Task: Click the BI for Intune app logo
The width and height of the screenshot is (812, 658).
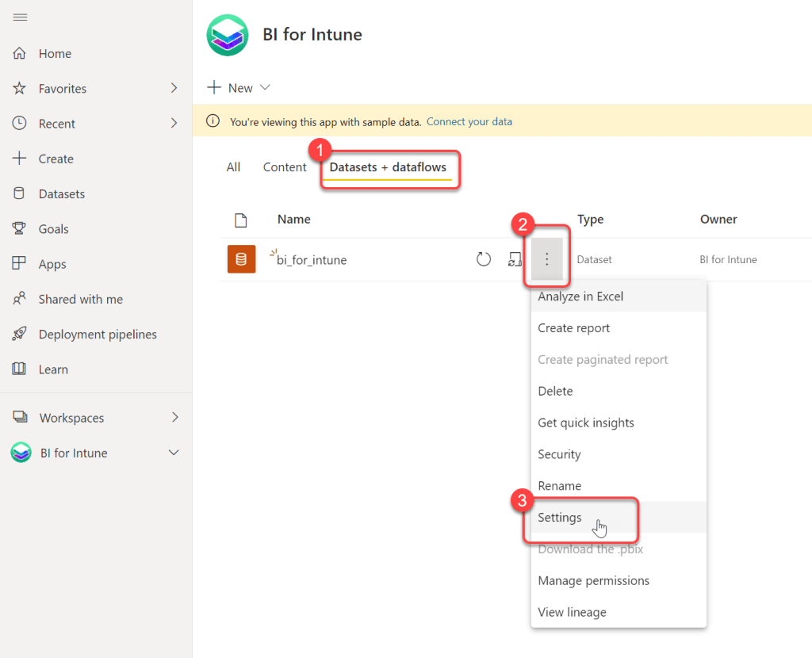Action: pos(228,35)
